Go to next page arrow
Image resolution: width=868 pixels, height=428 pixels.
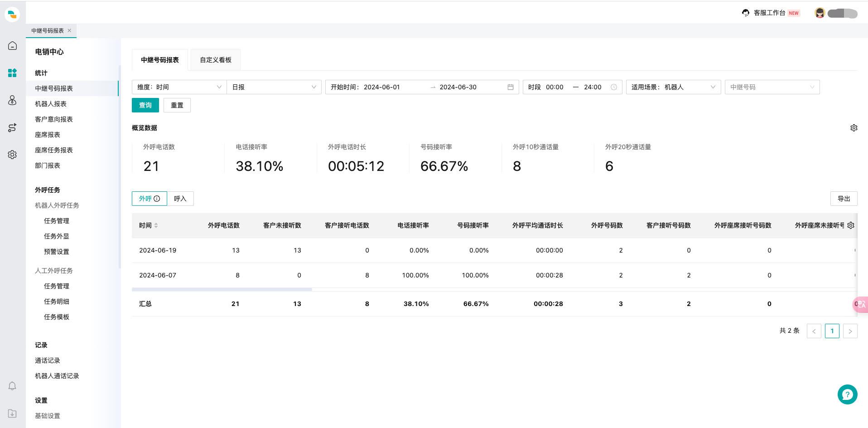850,331
